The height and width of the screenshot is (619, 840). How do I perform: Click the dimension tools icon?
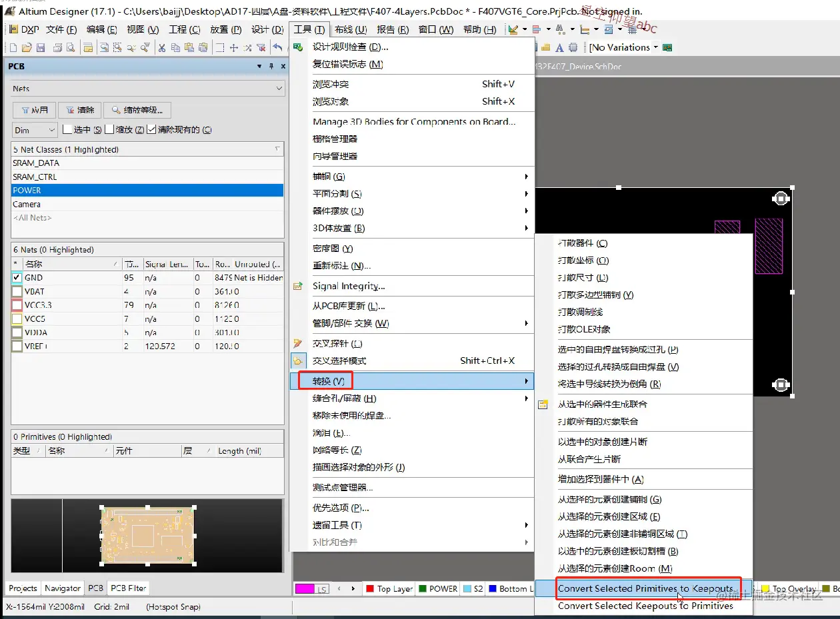(585, 29)
